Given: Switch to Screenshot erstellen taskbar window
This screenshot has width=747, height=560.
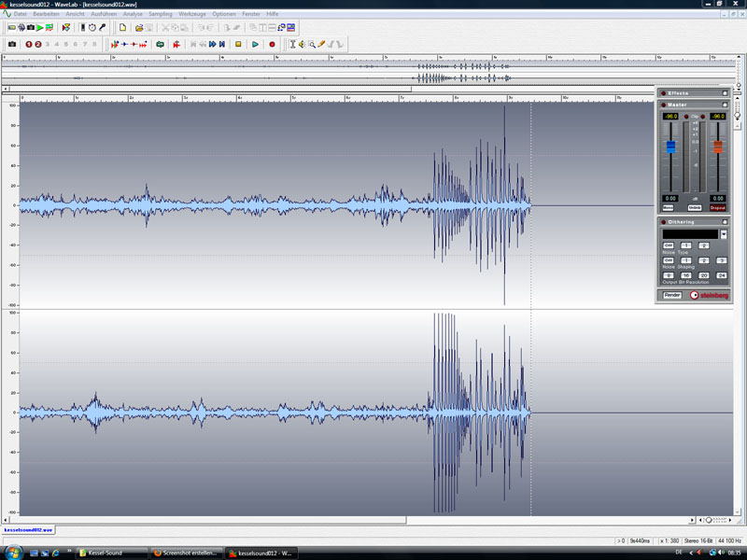Looking at the screenshot, I should coord(186,553).
